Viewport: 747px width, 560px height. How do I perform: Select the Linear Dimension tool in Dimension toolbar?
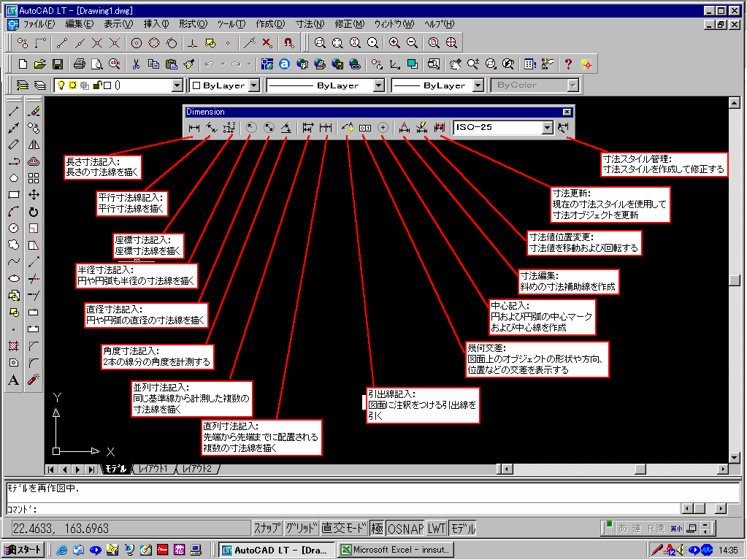click(194, 128)
